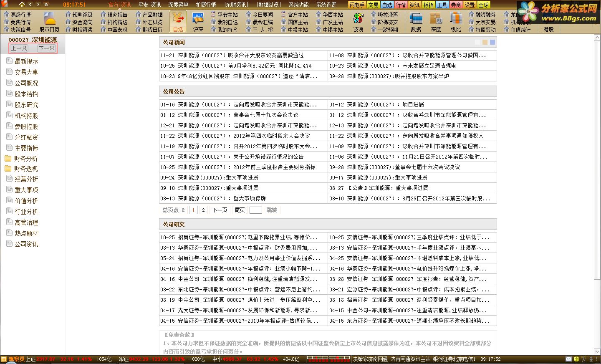Open 外汇纵览 toolbar item
This screenshot has width=601, height=364.
coord(149,22)
